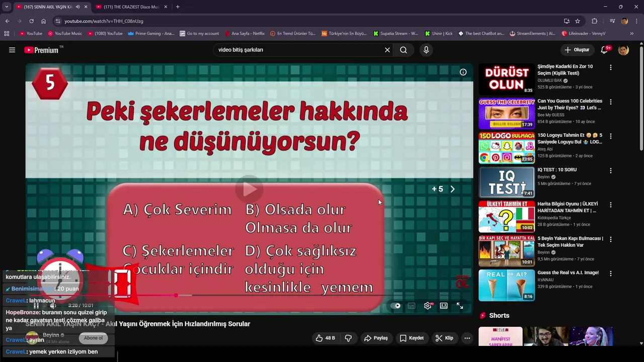Open the tab search dropdown arrow
The image size is (644, 362).
point(7,7)
